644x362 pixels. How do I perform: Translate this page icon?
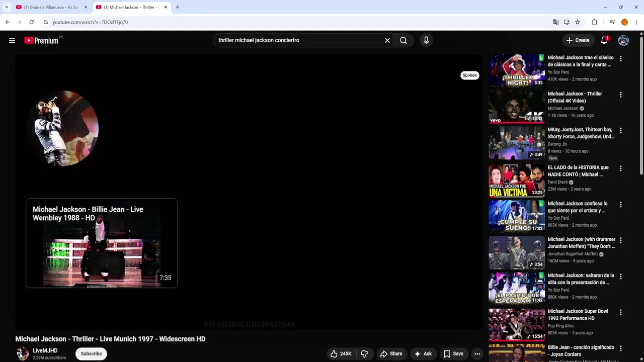556,22
